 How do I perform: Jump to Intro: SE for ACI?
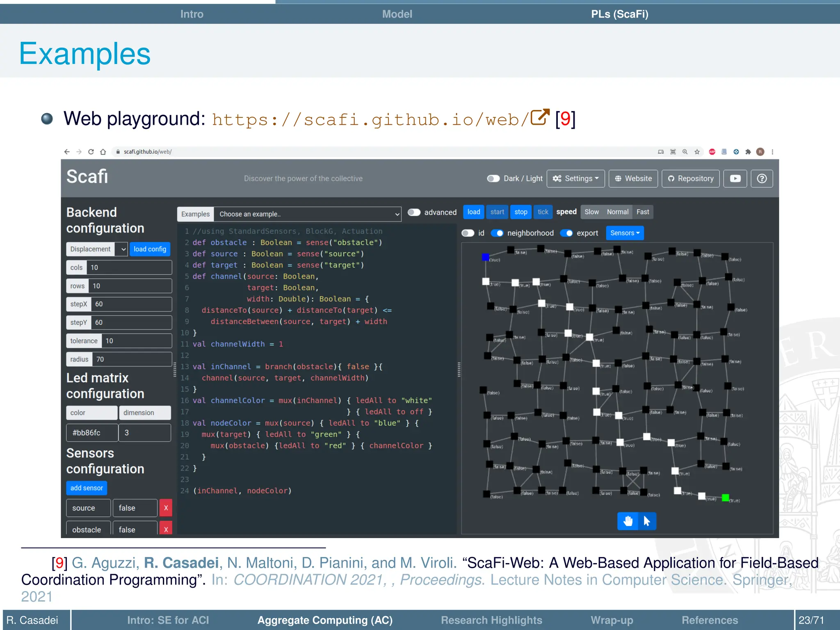[168, 620]
